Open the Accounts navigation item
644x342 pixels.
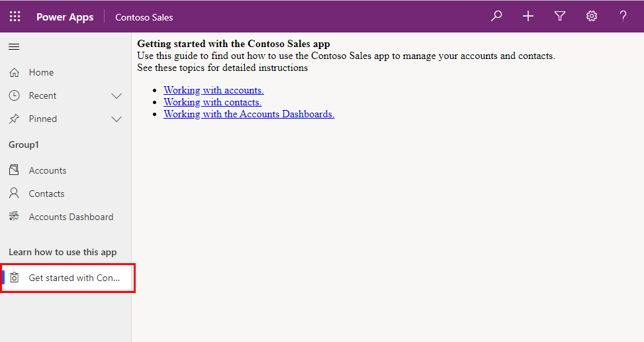(x=48, y=170)
